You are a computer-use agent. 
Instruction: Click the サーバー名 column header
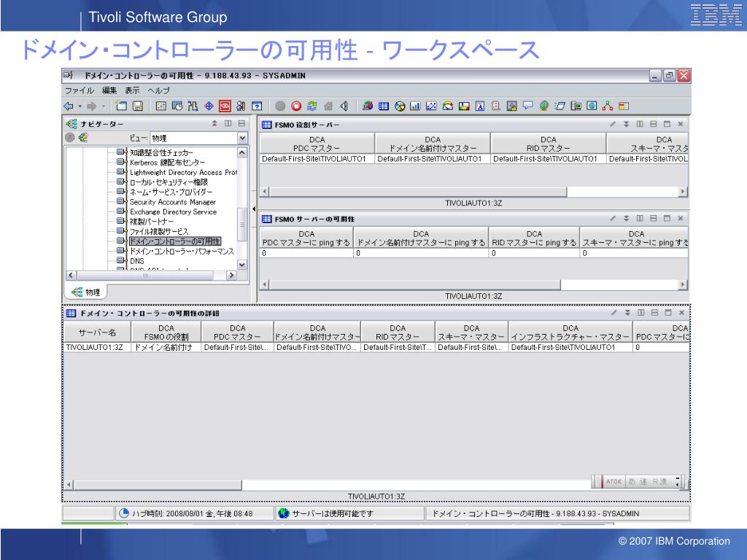point(97,332)
